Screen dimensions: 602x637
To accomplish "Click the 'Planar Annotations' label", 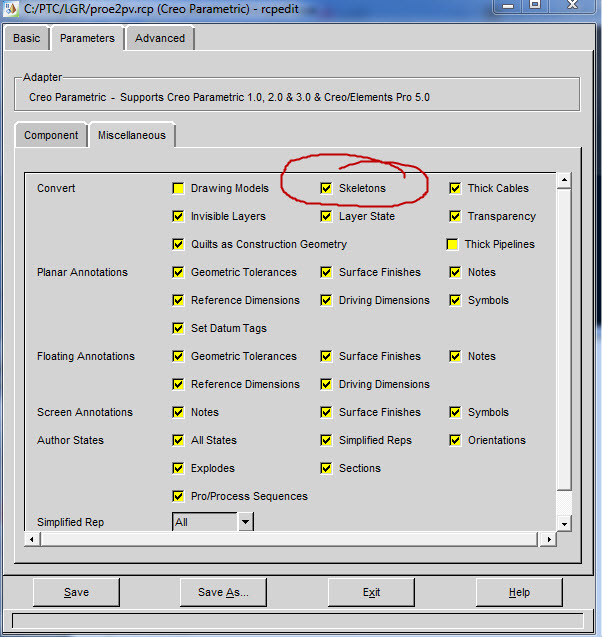I will [x=82, y=272].
